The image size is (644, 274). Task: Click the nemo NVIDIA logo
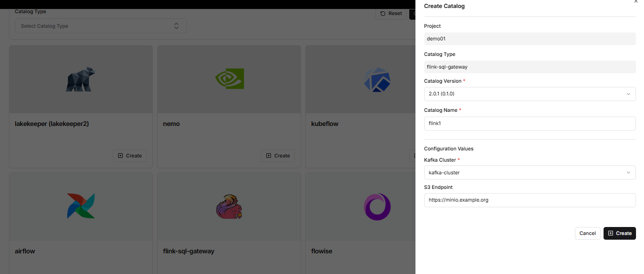click(x=229, y=78)
